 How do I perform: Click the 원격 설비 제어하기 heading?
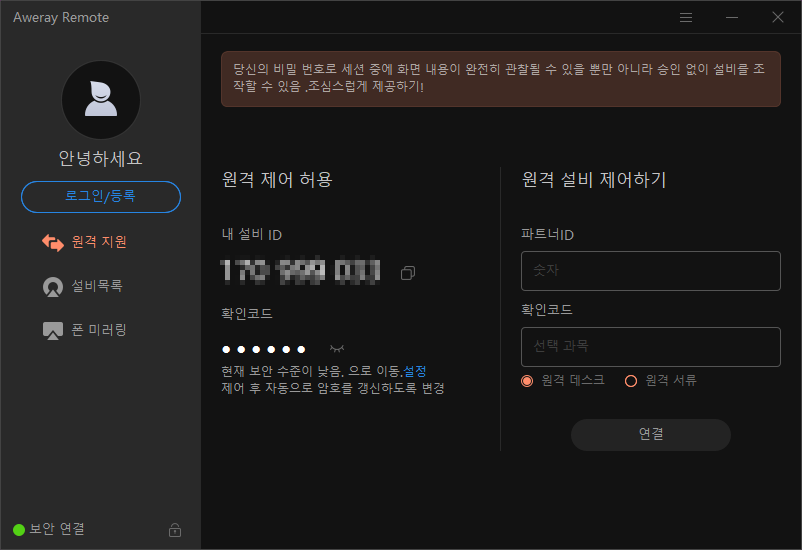[x=594, y=180]
